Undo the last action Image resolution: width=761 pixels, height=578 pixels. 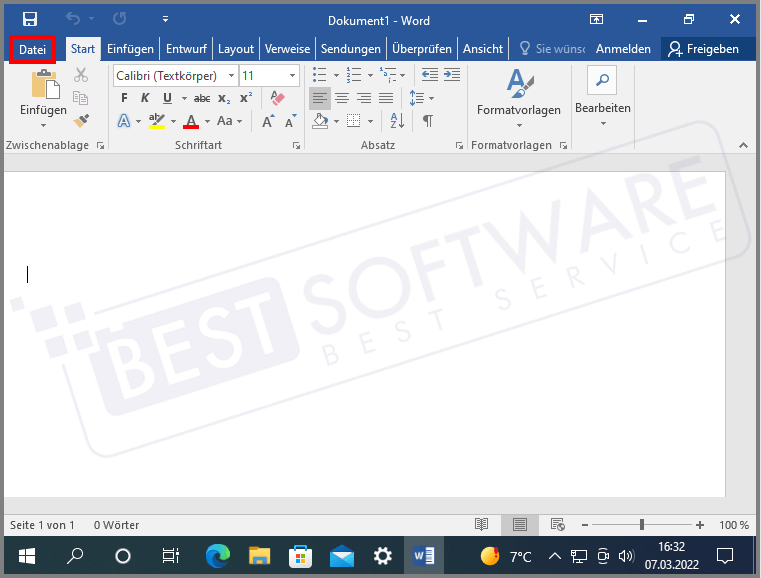[x=73, y=19]
